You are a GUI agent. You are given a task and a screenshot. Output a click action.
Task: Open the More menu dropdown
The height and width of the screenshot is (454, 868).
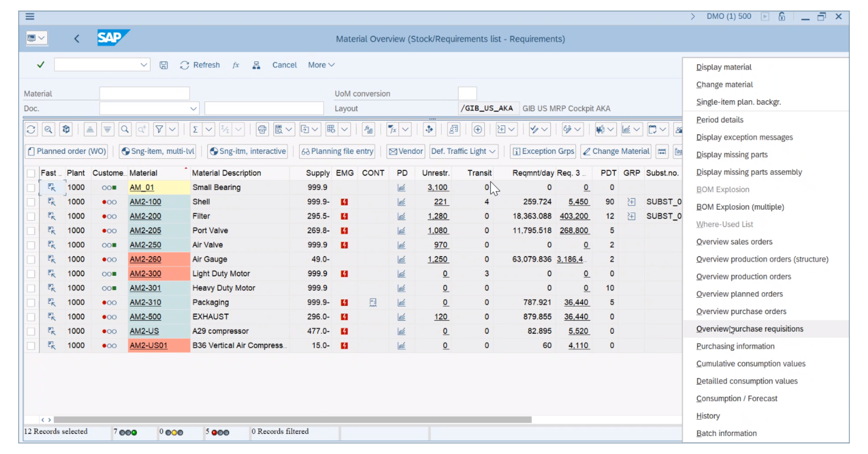(x=321, y=65)
